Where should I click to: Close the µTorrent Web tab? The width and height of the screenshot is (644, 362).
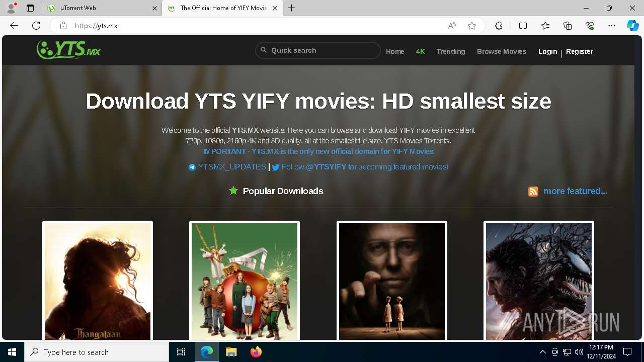coord(154,8)
